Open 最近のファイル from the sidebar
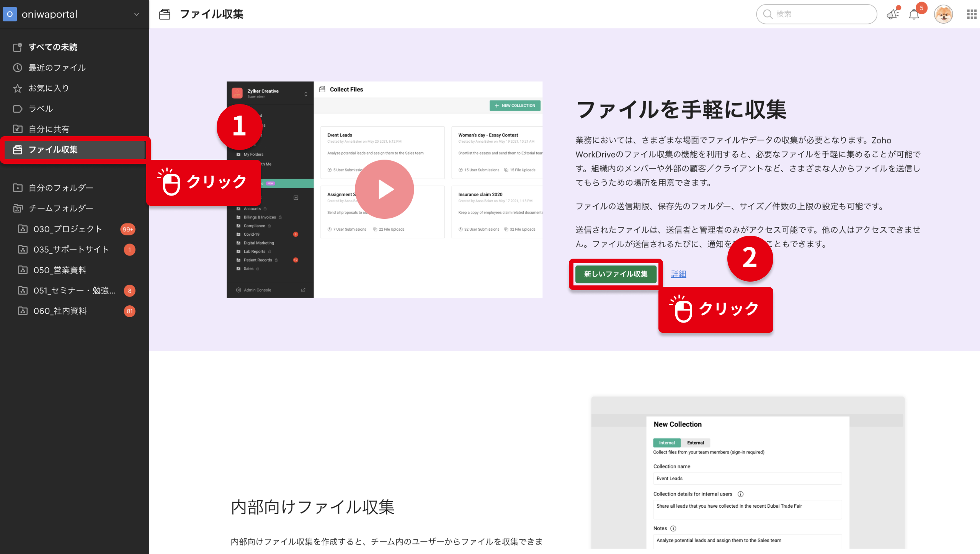The image size is (980, 554). tap(57, 68)
